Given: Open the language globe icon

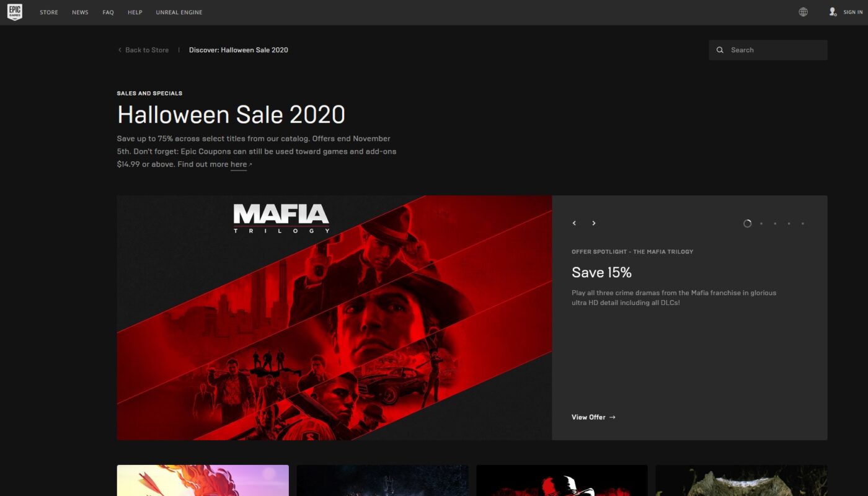Looking at the screenshot, I should coord(804,12).
